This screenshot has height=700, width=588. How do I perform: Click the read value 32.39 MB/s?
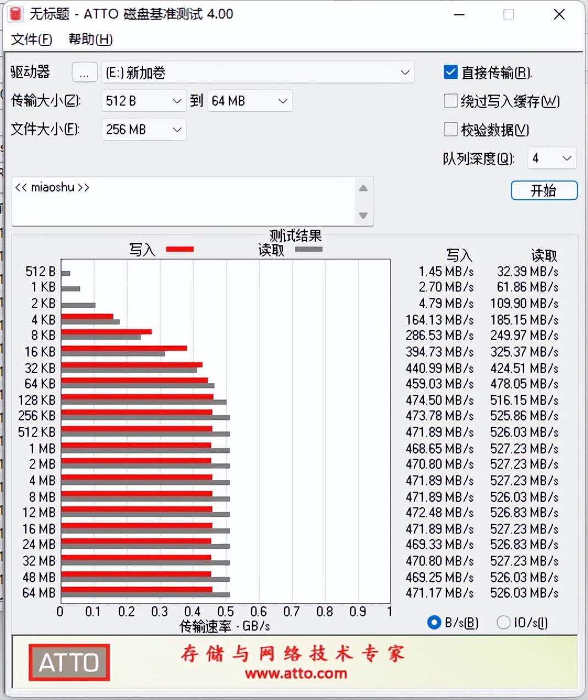click(527, 271)
